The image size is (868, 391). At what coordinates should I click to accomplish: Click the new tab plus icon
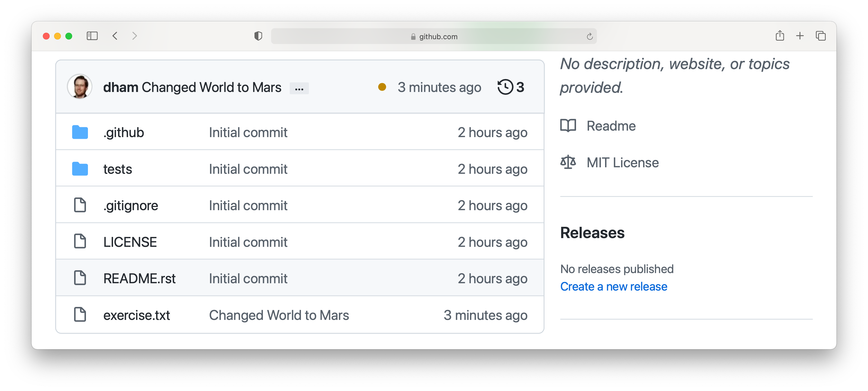pos(799,37)
